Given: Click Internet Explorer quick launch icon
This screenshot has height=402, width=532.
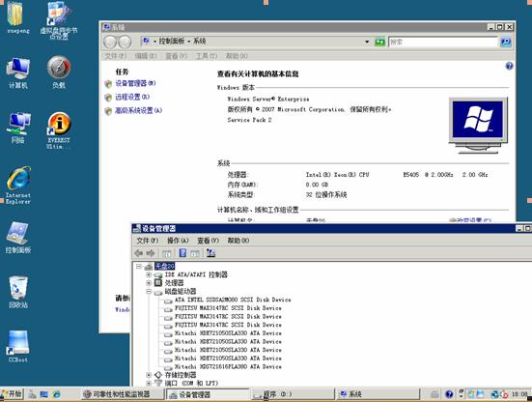Looking at the screenshot, I should tap(56, 394).
